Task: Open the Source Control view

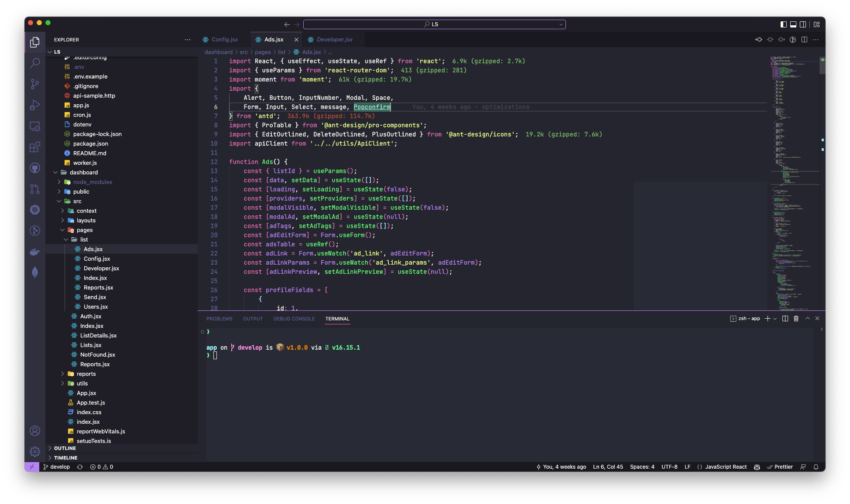Action: tap(35, 84)
